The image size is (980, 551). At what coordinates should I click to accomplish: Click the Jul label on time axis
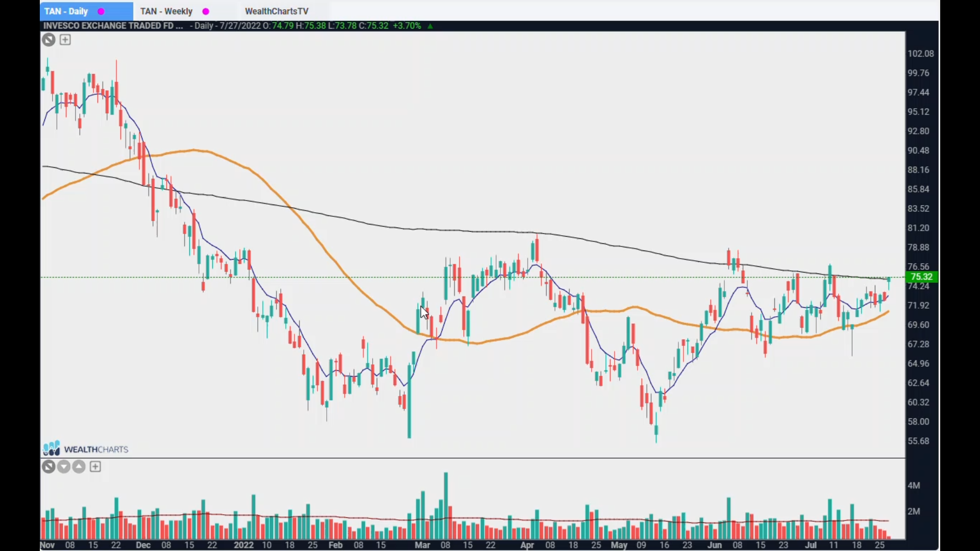pos(811,545)
